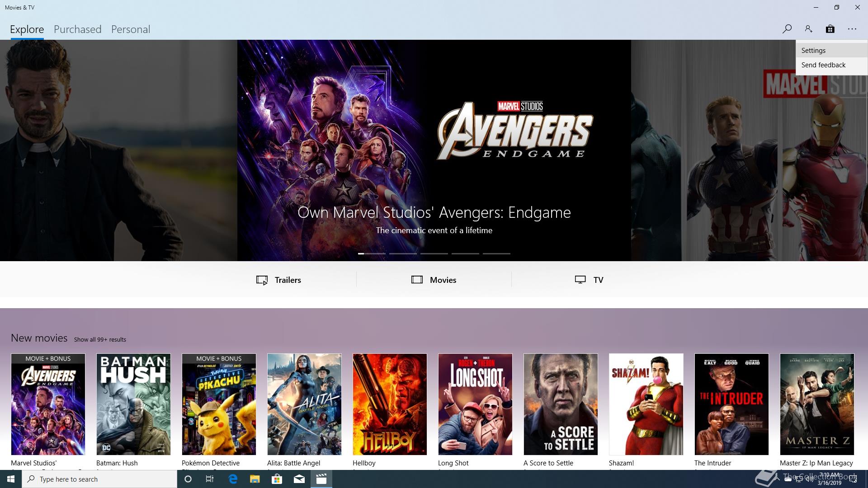Open Avengers Endgame movie poster
This screenshot has height=488, width=868.
(48, 404)
